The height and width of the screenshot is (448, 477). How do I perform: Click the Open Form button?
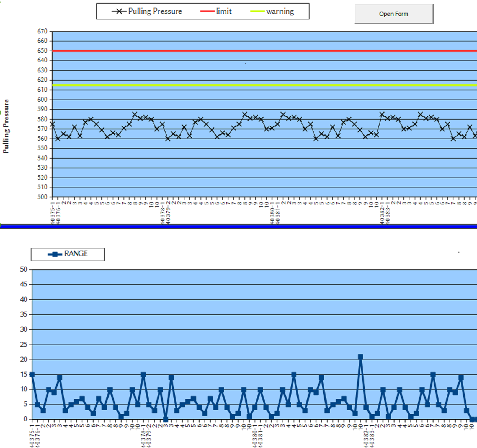coord(394,14)
